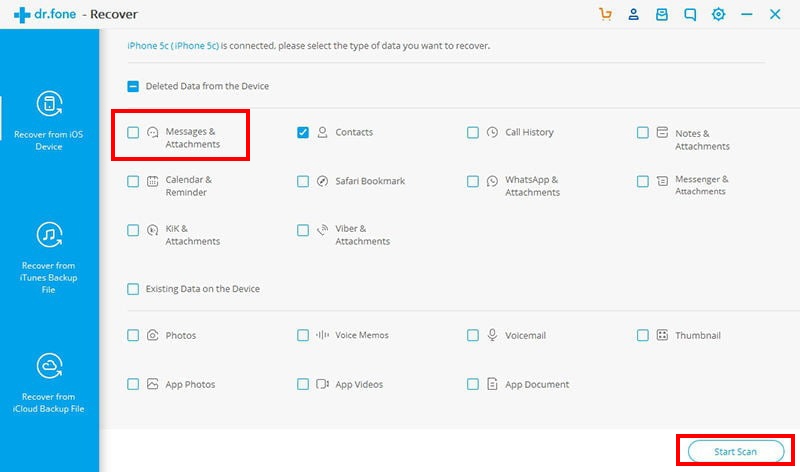Click the Start Scan button
800x472 pixels.
(735, 451)
